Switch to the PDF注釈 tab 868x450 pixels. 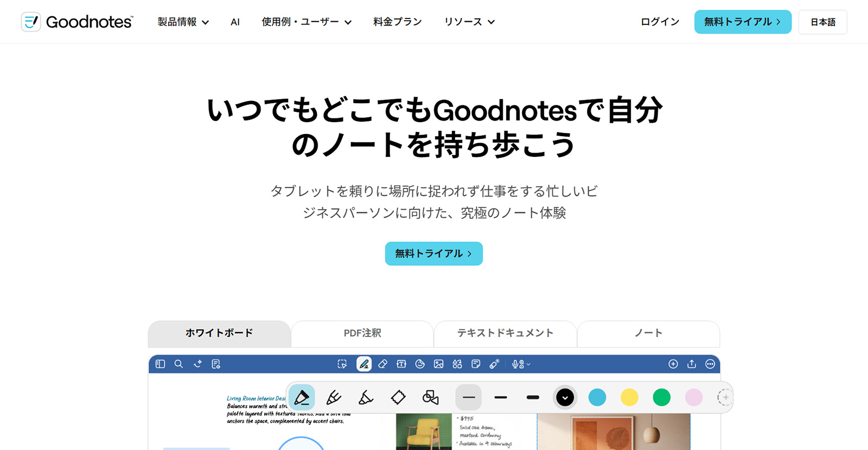(362, 333)
